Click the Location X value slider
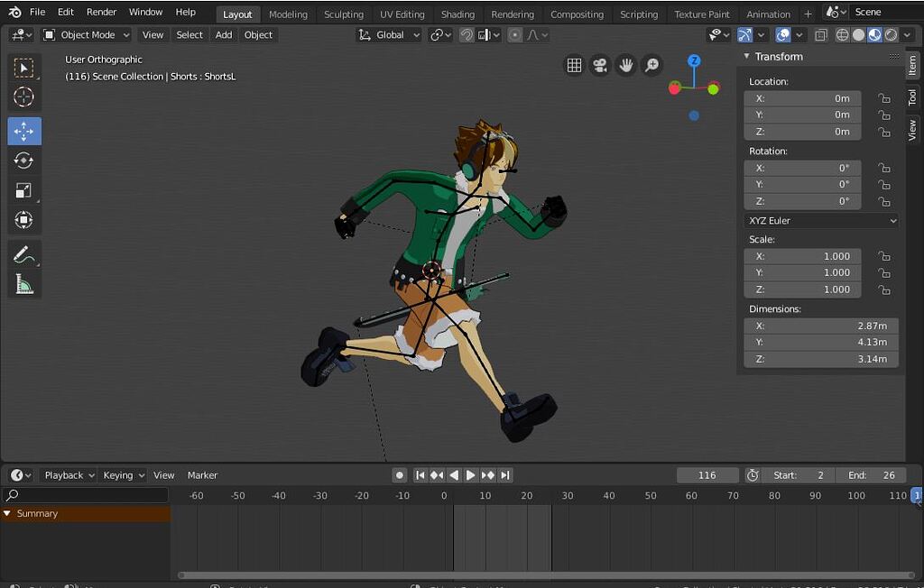The width and height of the screenshot is (924, 588). 802,98
